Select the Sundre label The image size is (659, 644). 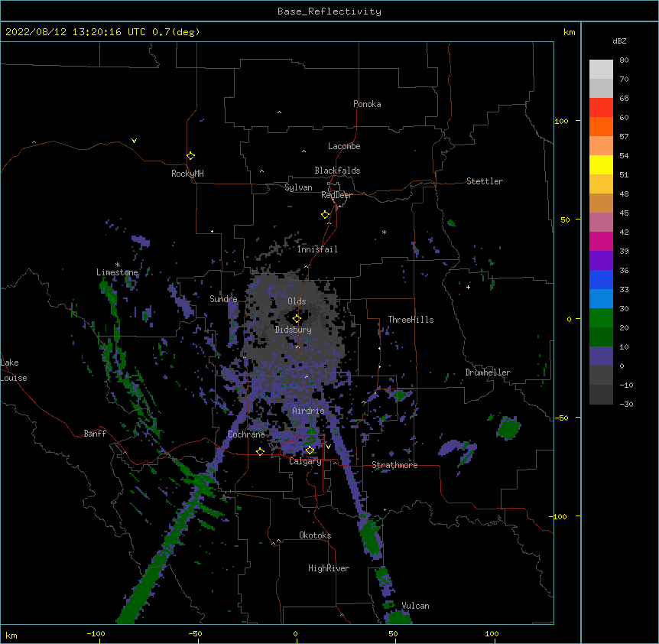pyautogui.click(x=223, y=299)
